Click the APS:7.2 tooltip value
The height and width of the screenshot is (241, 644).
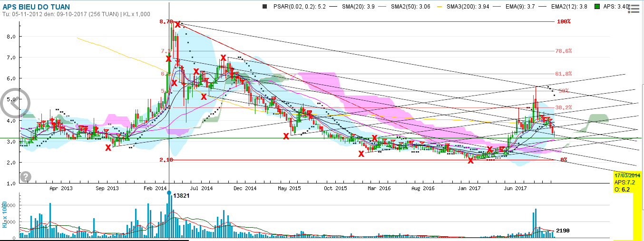coord(624,182)
